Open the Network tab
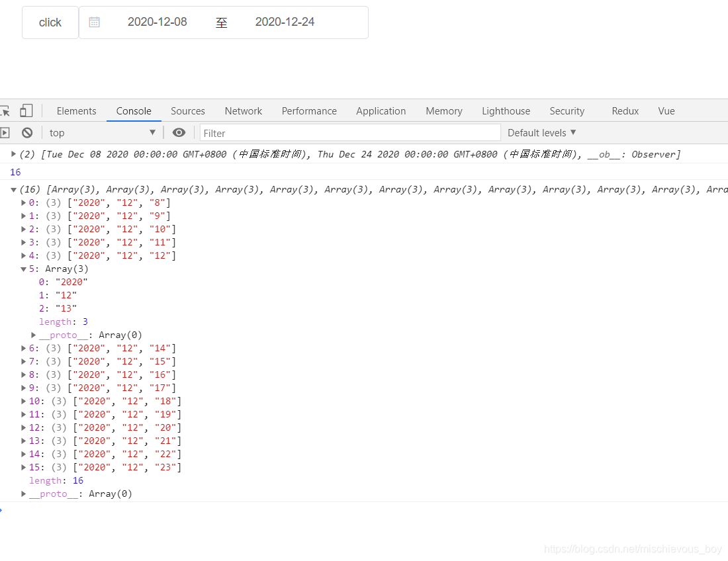 (x=244, y=111)
